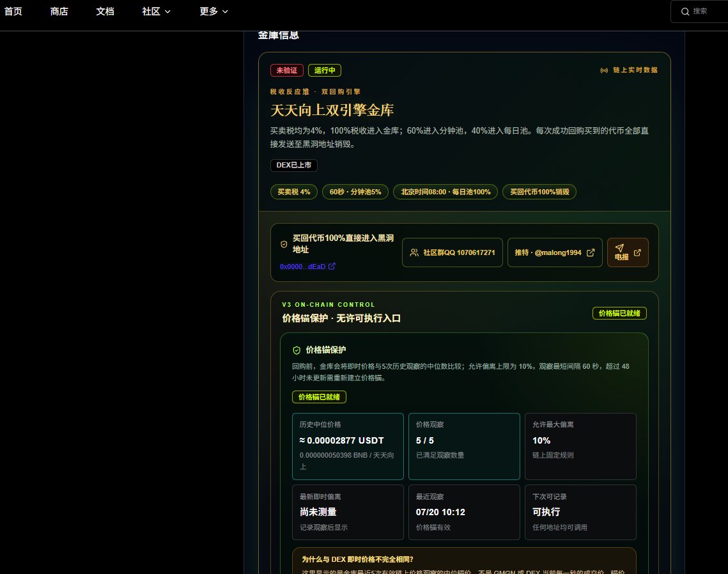Select the 最近观察 07/20 10:12 card
Viewport: 728px width, 574px height.
point(464,512)
